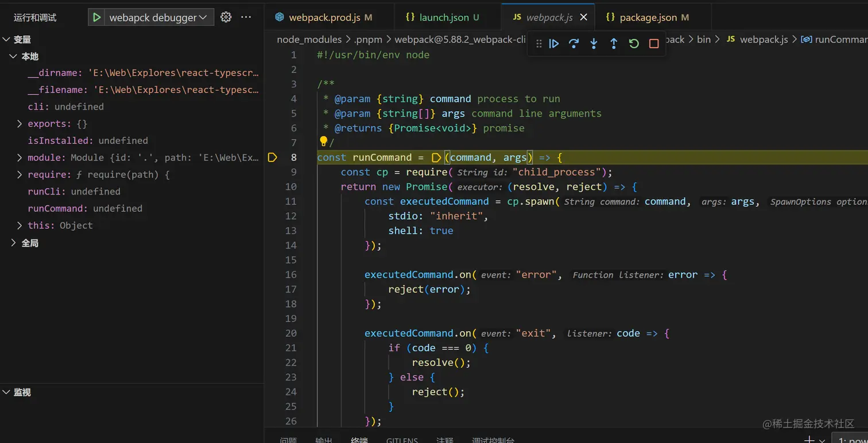Click the Step Out debug icon

click(x=614, y=44)
